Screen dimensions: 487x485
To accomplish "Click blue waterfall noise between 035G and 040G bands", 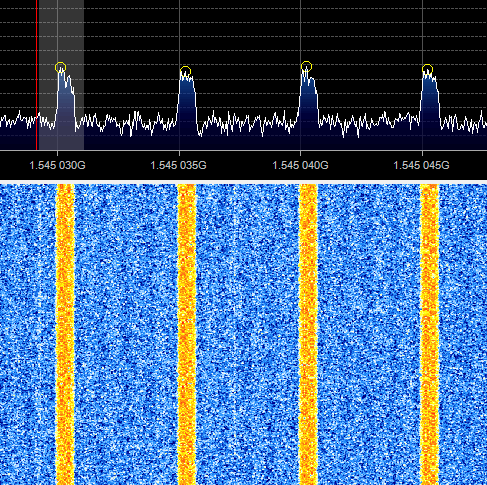I will [248, 334].
